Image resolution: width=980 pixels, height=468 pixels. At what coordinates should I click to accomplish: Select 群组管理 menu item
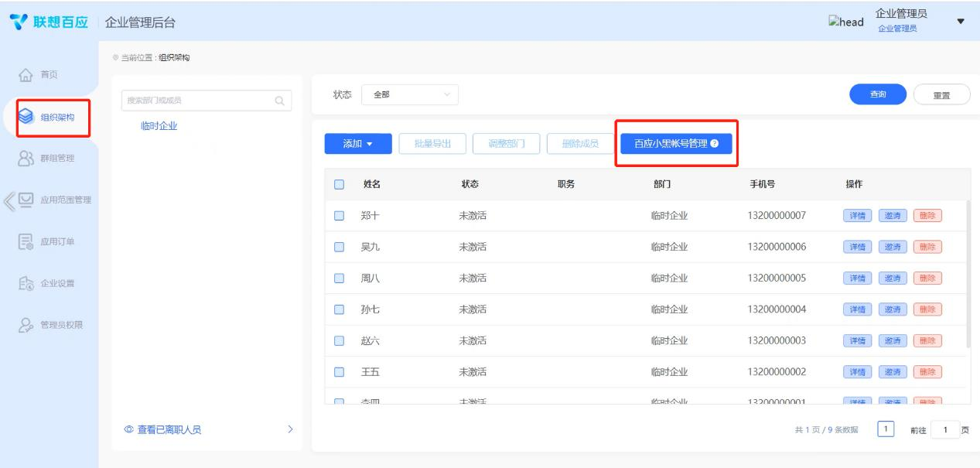coord(56,159)
